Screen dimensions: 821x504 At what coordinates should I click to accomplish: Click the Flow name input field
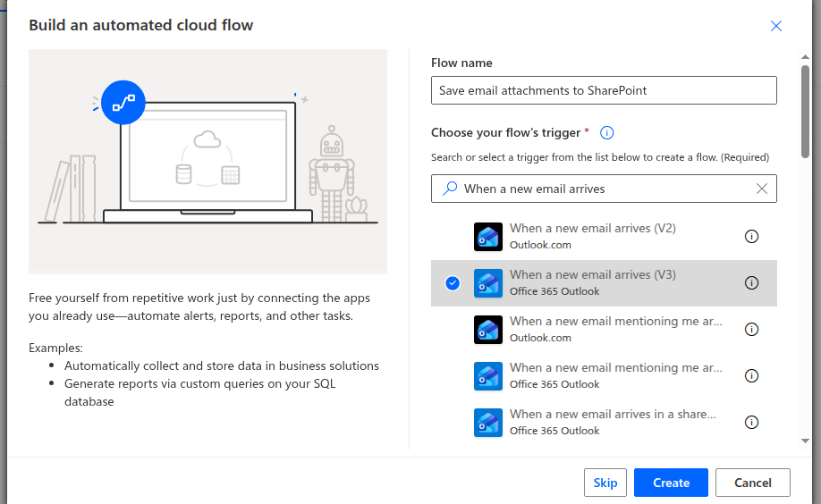pyautogui.click(x=604, y=90)
